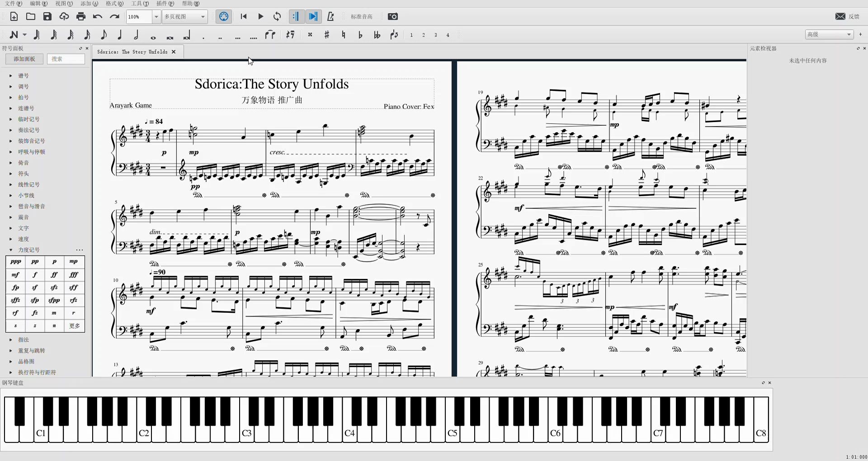Upload score online with cloud icon

tap(64, 17)
